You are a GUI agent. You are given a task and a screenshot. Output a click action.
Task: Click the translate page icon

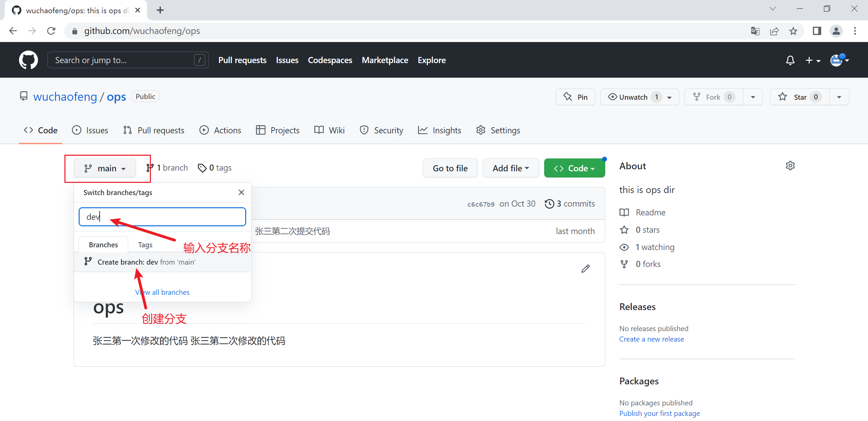pos(755,31)
